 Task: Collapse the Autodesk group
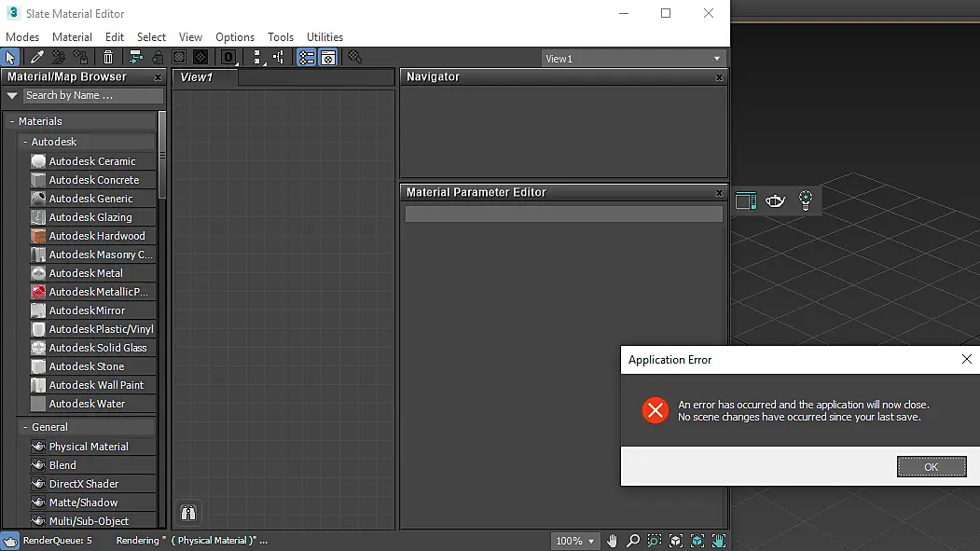click(25, 142)
